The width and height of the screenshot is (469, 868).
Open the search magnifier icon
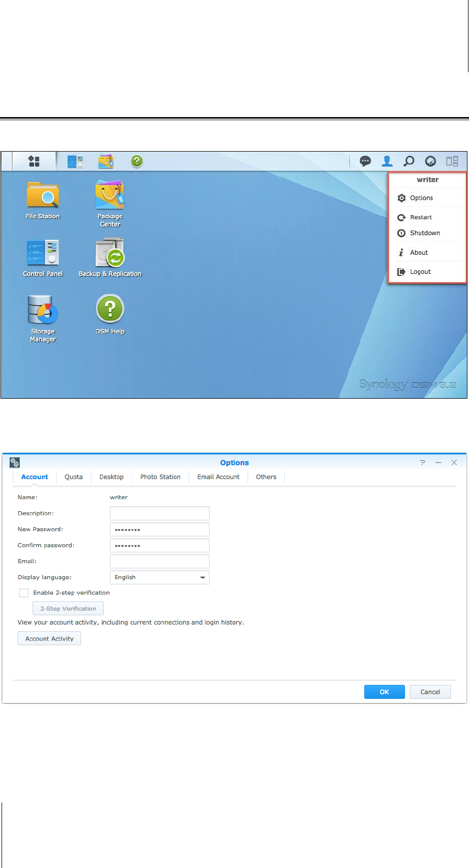coord(409,161)
